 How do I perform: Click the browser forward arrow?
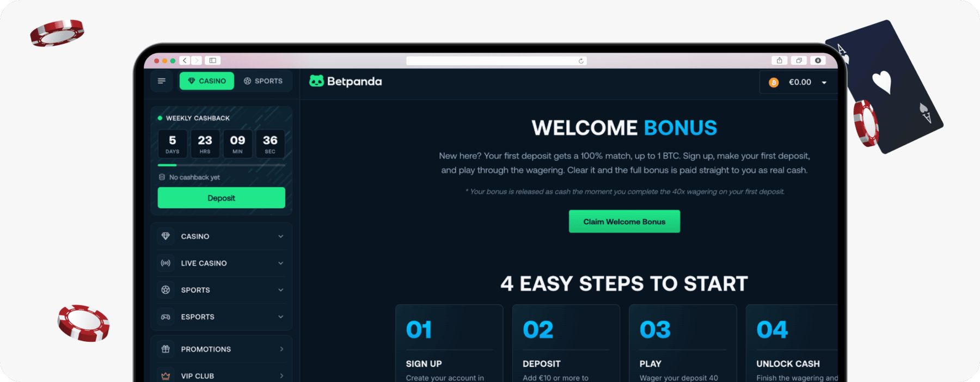point(197,60)
